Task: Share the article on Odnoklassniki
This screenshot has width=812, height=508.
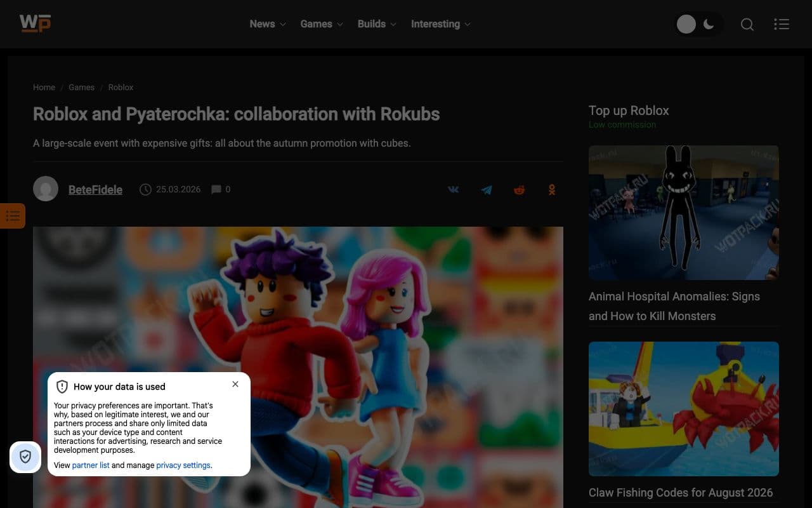Action: (x=552, y=189)
